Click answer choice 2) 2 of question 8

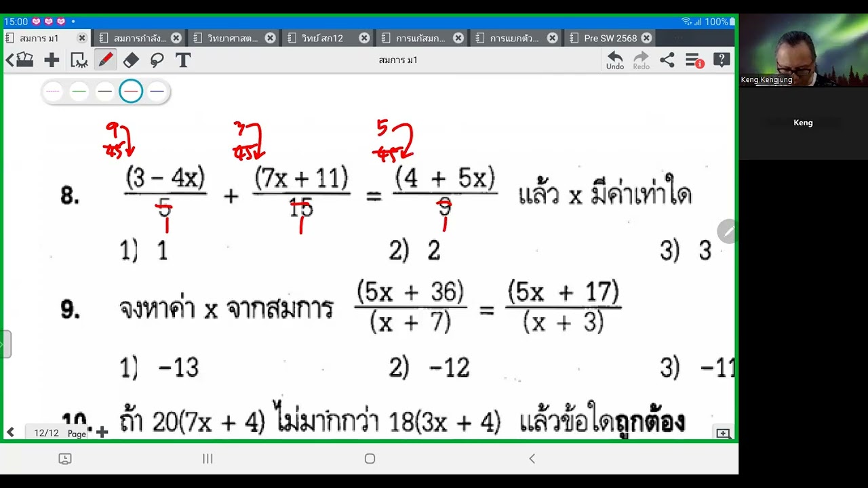click(415, 251)
